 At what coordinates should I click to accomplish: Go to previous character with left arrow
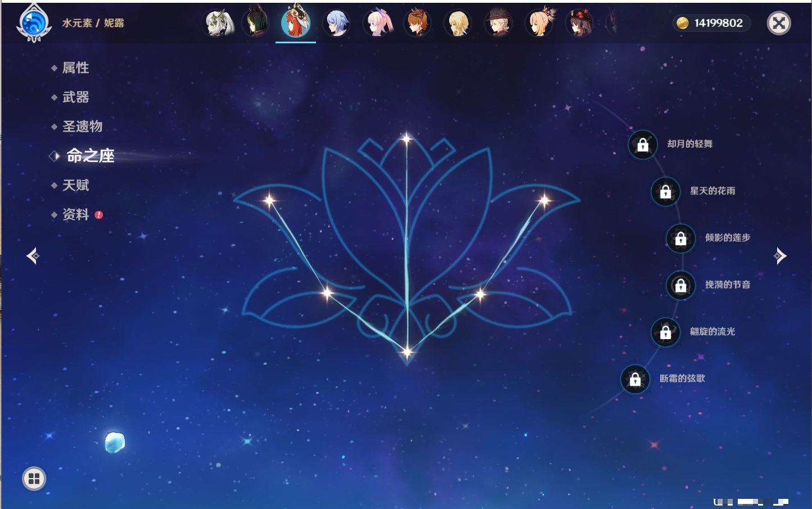33,256
